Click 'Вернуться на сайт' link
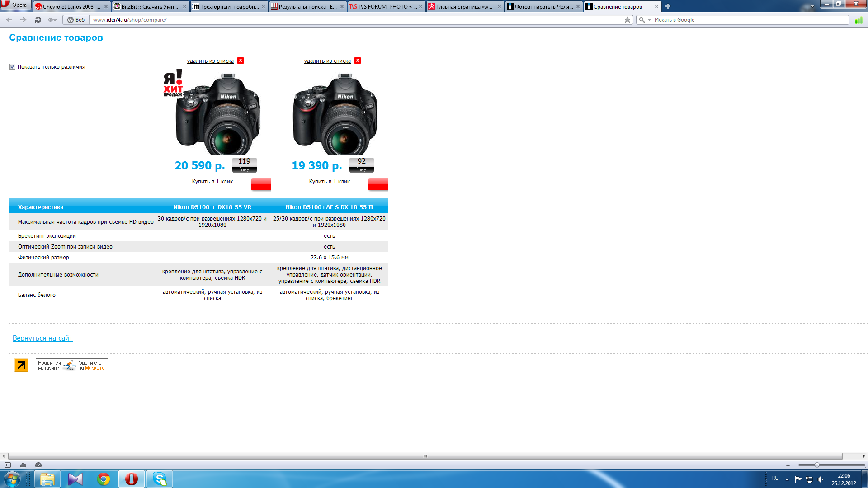 (x=42, y=338)
